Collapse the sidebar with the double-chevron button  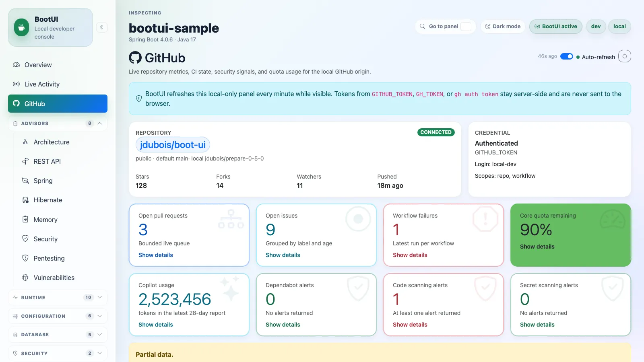[101, 27]
